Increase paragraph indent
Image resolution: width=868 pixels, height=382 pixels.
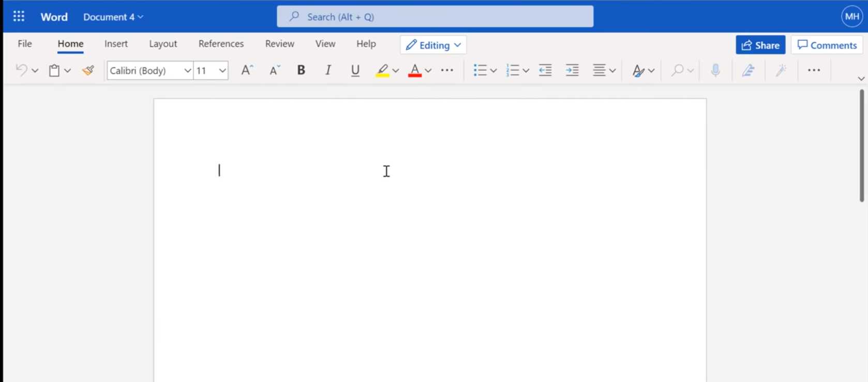572,70
